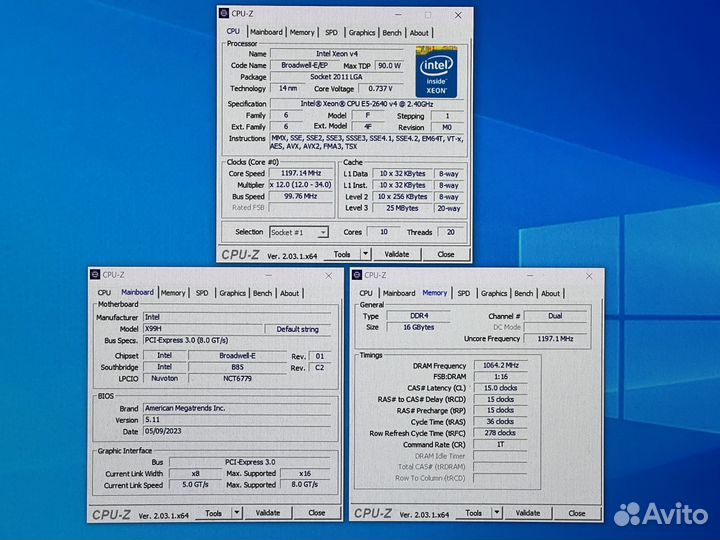Click memory Type value 'DDR4'
This screenshot has width=720, height=540.
point(419,316)
